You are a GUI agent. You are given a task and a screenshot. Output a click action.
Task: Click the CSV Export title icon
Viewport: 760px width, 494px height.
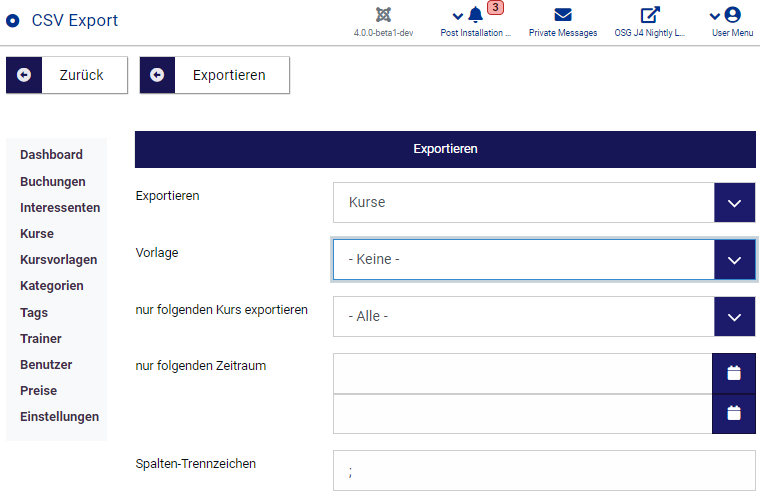pos(13,20)
